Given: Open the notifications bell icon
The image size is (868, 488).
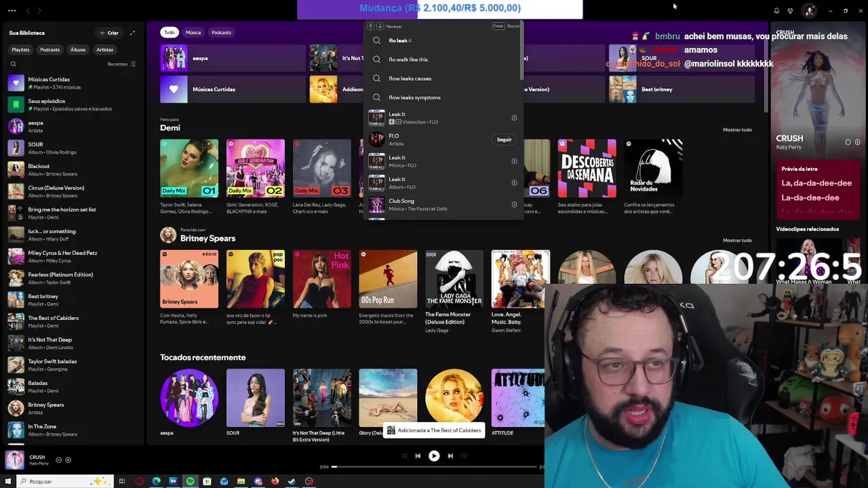Looking at the screenshot, I should (776, 11).
